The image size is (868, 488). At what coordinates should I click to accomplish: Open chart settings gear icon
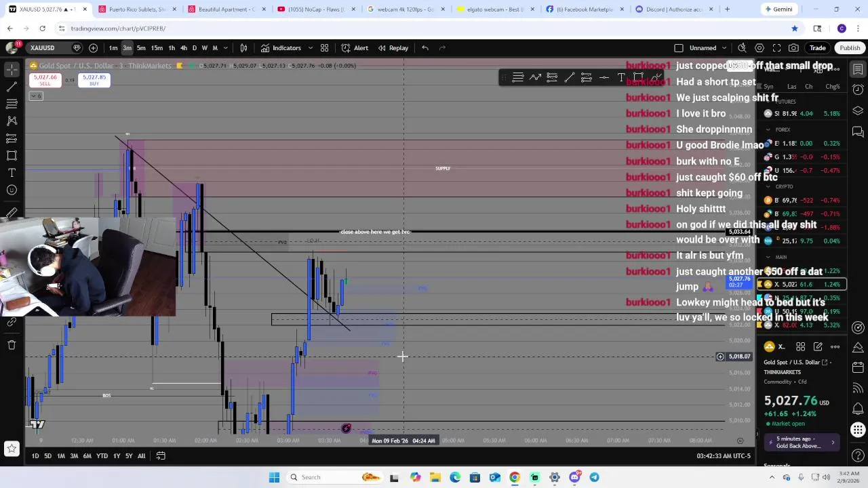coord(759,48)
